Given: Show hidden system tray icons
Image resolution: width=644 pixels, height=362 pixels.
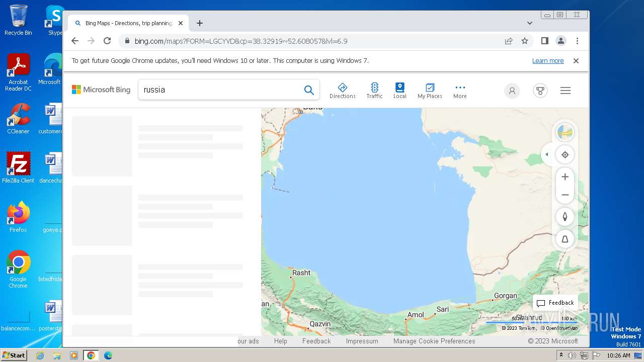Looking at the screenshot, I should pyautogui.click(x=561, y=355).
